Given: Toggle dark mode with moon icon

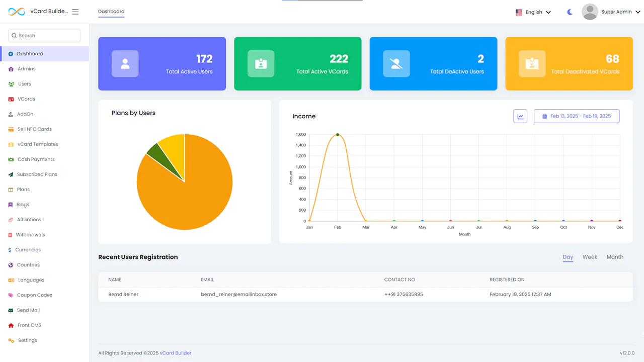Looking at the screenshot, I should pos(570,12).
